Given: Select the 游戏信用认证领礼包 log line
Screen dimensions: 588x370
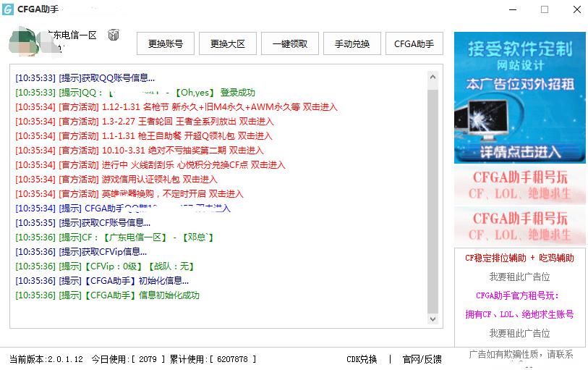Looking at the screenshot, I should (x=116, y=180).
